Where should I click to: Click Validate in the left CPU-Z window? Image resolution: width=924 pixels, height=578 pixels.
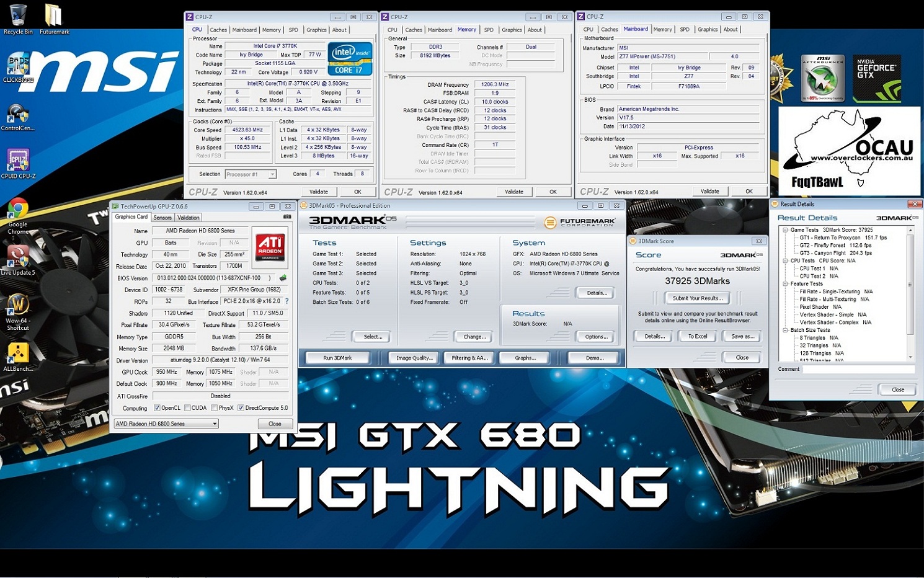(x=319, y=192)
